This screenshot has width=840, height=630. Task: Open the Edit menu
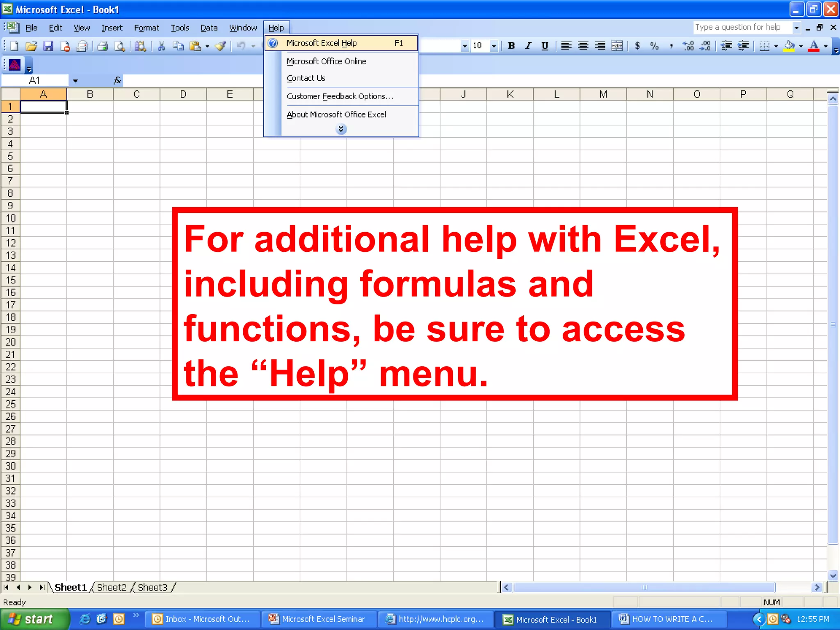click(55, 27)
